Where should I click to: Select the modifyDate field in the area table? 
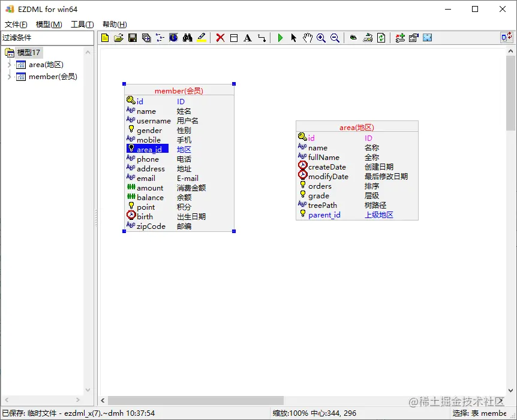pyautogui.click(x=328, y=177)
